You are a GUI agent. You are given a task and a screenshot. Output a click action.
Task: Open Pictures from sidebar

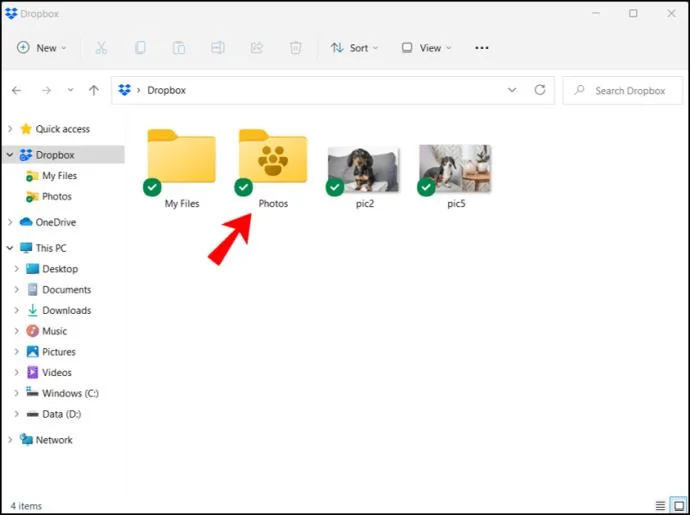pos(59,352)
